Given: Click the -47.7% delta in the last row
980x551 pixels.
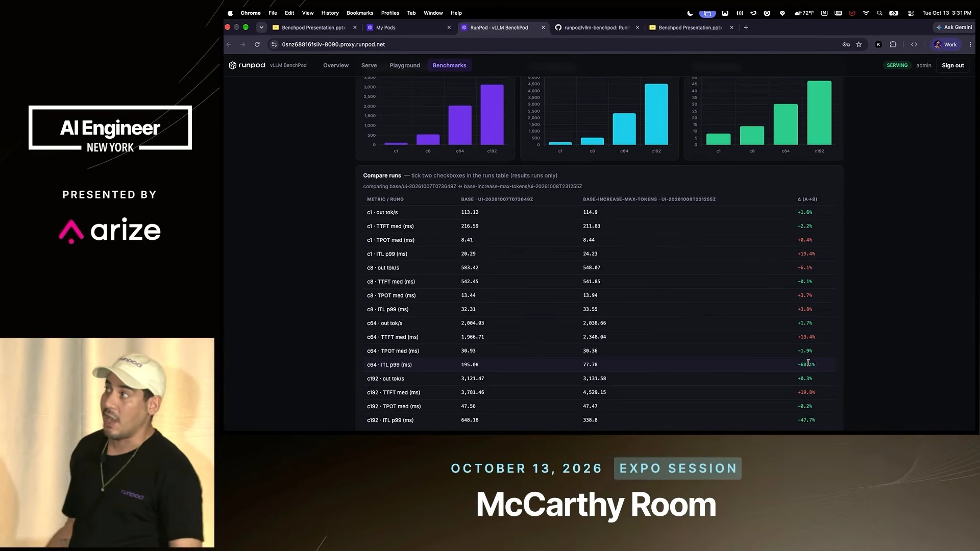Looking at the screenshot, I should (x=806, y=420).
